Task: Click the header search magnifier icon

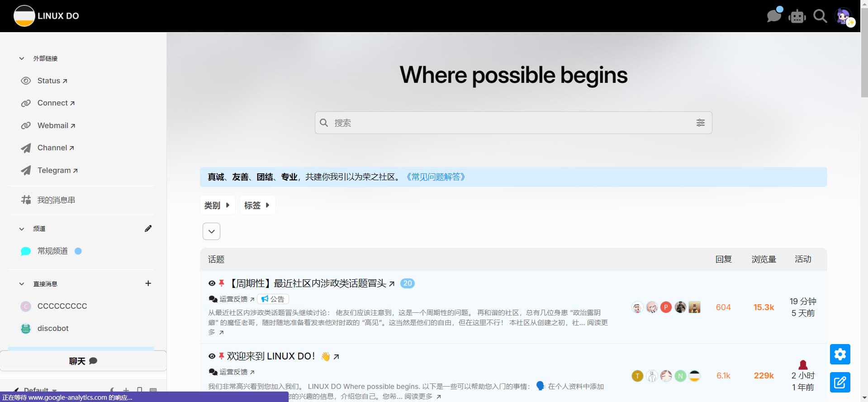Action: coord(820,16)
